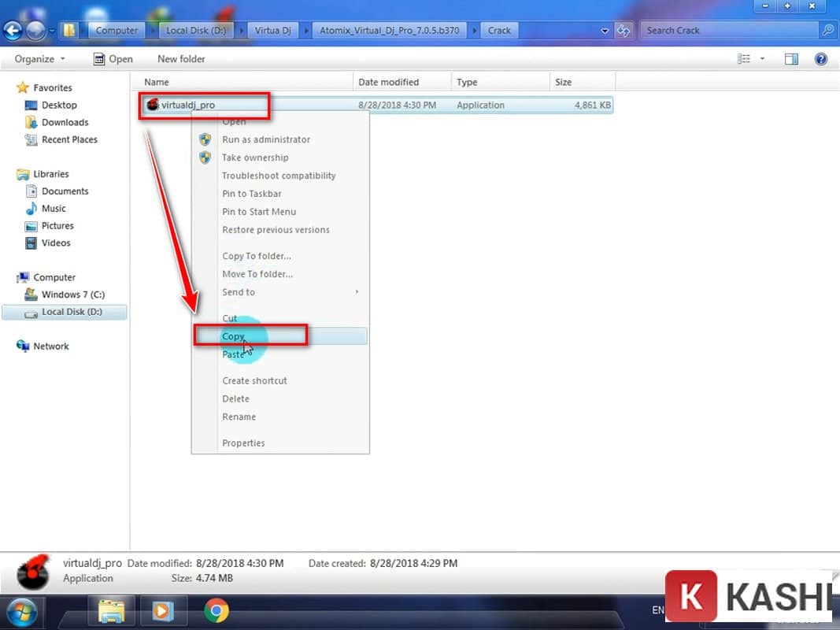Open the address bar history dropdown
The height and width of the screenshot is (630, 840).
[x=605, y=31]
